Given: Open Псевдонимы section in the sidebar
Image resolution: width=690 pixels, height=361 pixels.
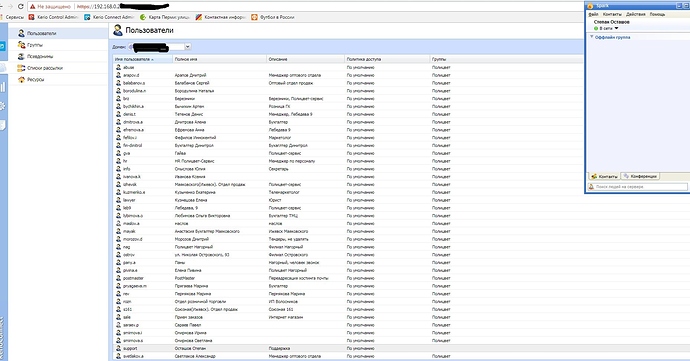Looking at the screenshot, I should tap(40, 56).
